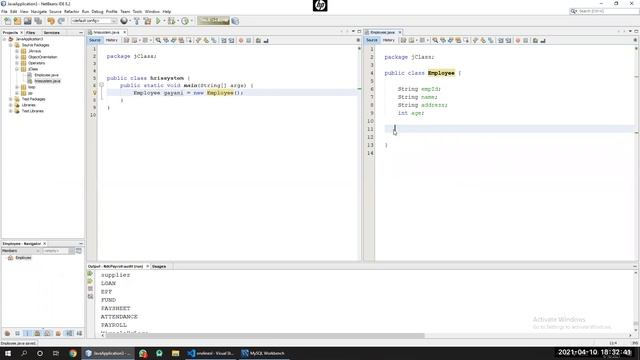This screenshot has width=640, height=360.
Task: Toggle Show Non-Public Members filter in Navigator
Action: click(x=38, y=333)
